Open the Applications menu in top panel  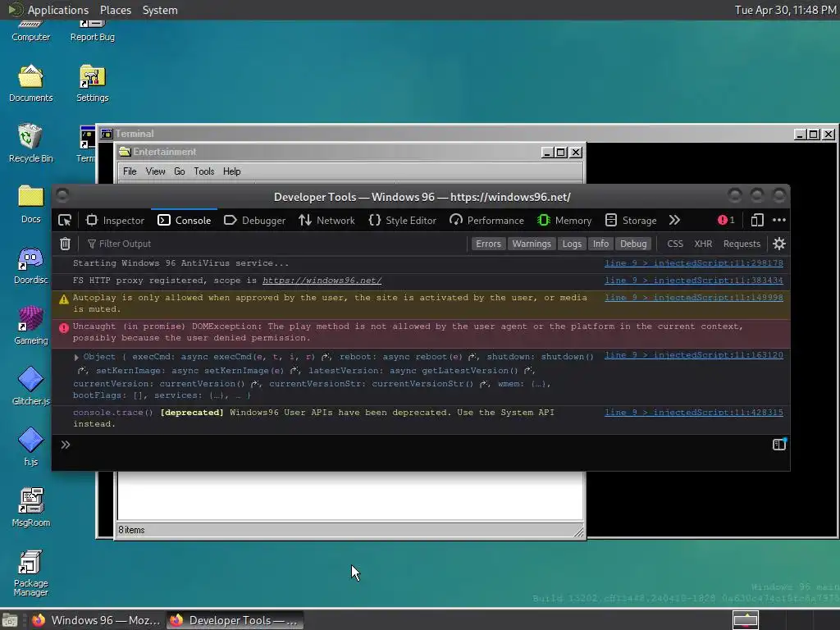tap(58, 10)
